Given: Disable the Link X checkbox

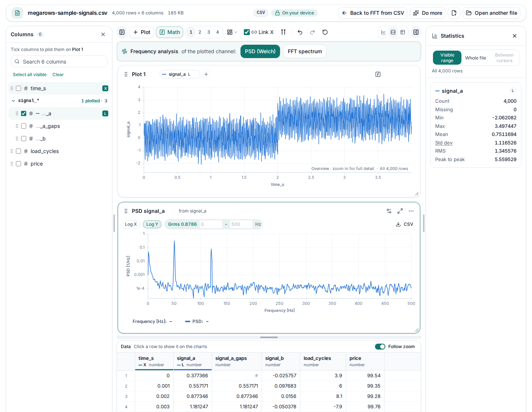Looking at the screenshot, I should [x=247, y=32].
